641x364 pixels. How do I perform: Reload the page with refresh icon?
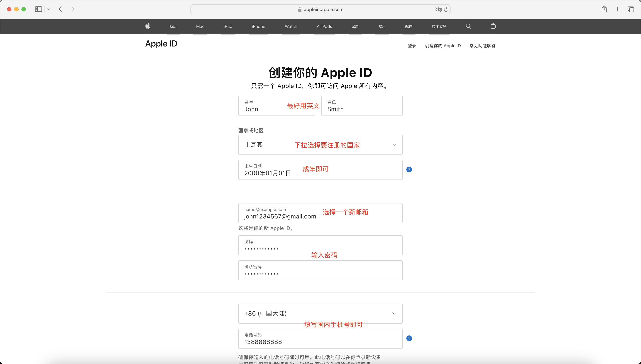click(446, 9)
